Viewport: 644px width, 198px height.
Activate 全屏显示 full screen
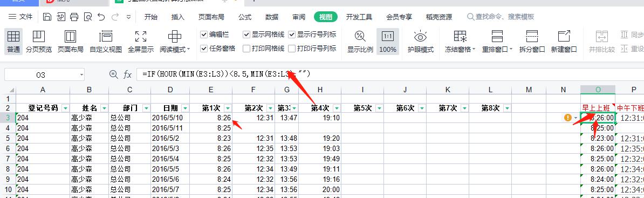click(x=141, y=42)
